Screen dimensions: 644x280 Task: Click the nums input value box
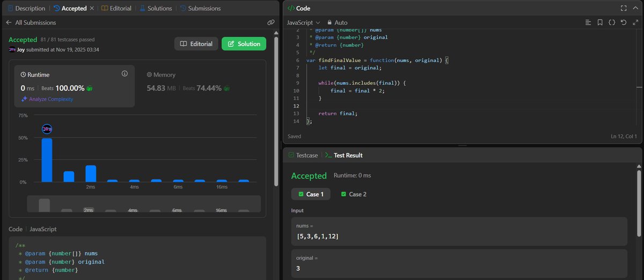[x=459, y=231]
